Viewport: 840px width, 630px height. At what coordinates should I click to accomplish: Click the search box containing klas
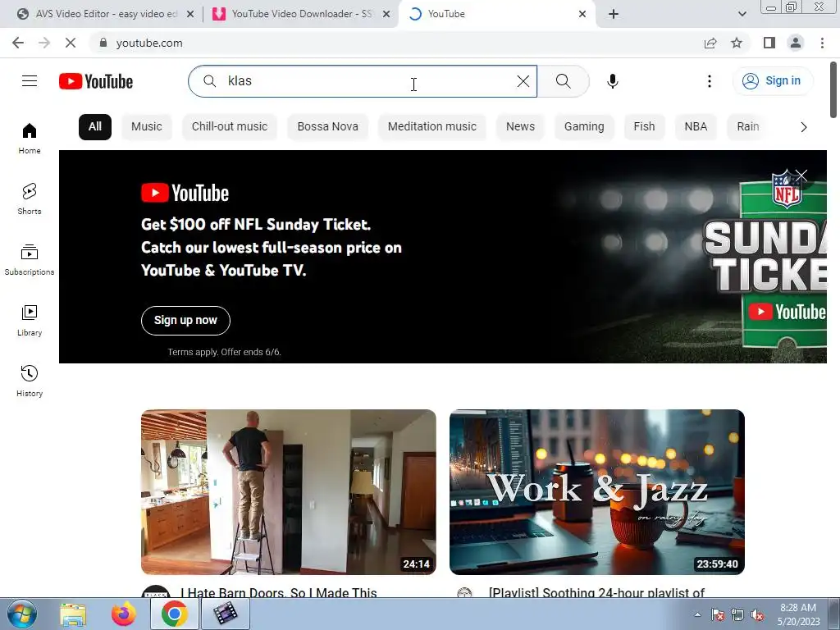363,81
